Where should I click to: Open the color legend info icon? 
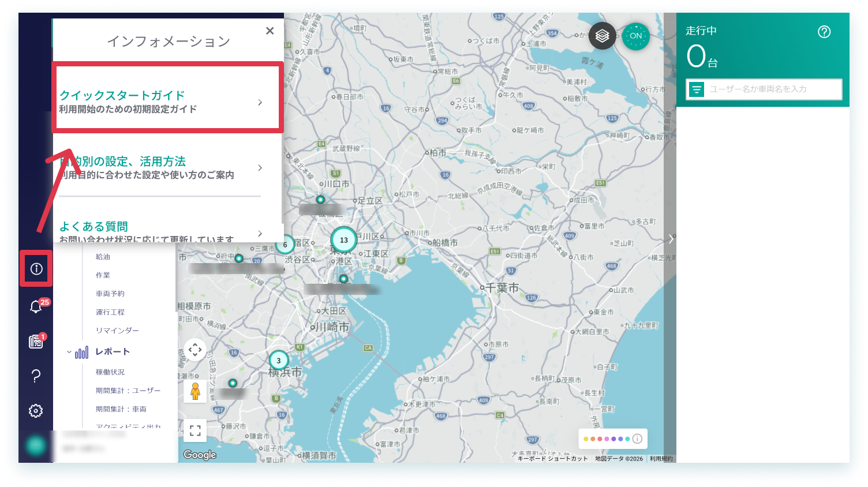(637, 439)
